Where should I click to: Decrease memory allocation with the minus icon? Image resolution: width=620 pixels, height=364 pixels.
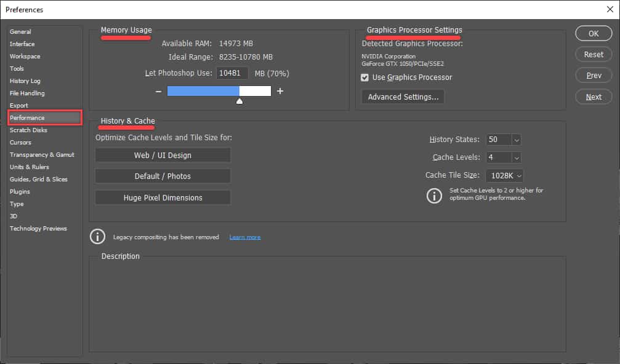(158, 90)
